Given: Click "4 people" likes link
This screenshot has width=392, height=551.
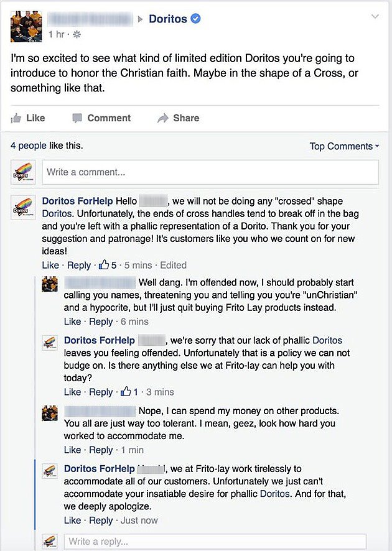Looking at the screenshot, I should pyautogui.click(x=28, y=146).
